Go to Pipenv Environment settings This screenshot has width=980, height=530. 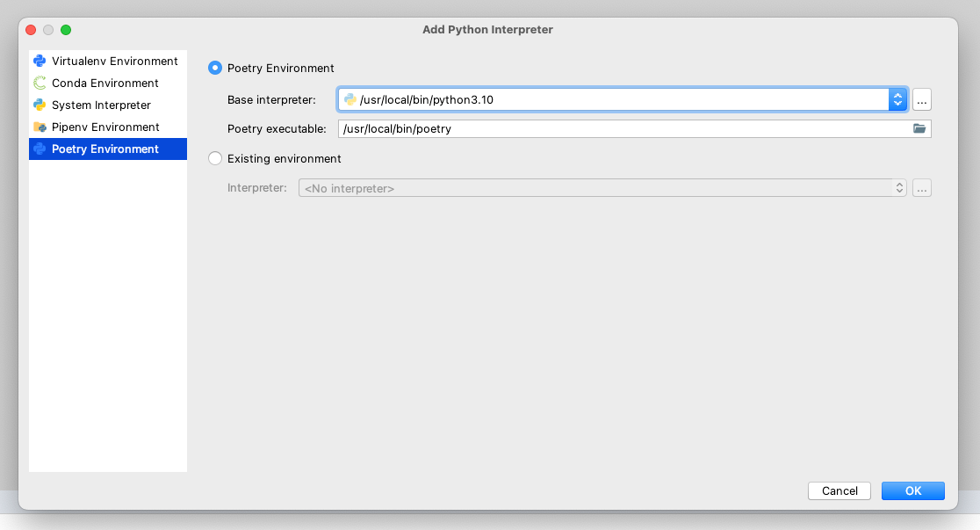coord(105,127)
